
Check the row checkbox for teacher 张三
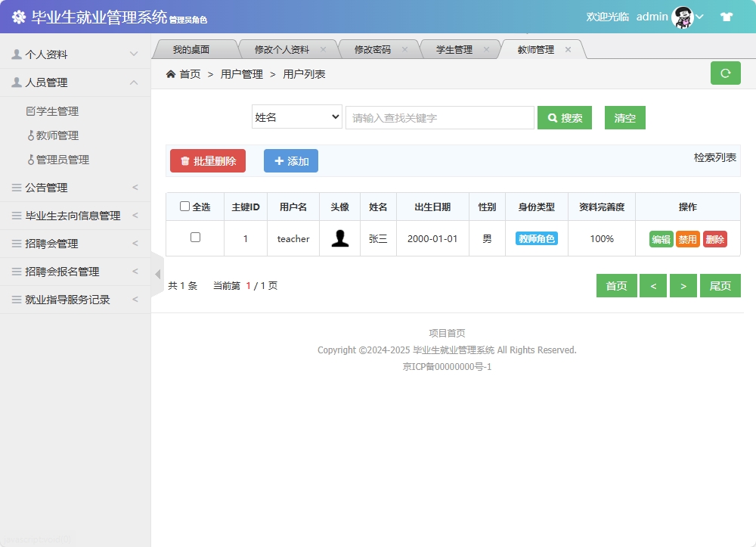[194, 238]
